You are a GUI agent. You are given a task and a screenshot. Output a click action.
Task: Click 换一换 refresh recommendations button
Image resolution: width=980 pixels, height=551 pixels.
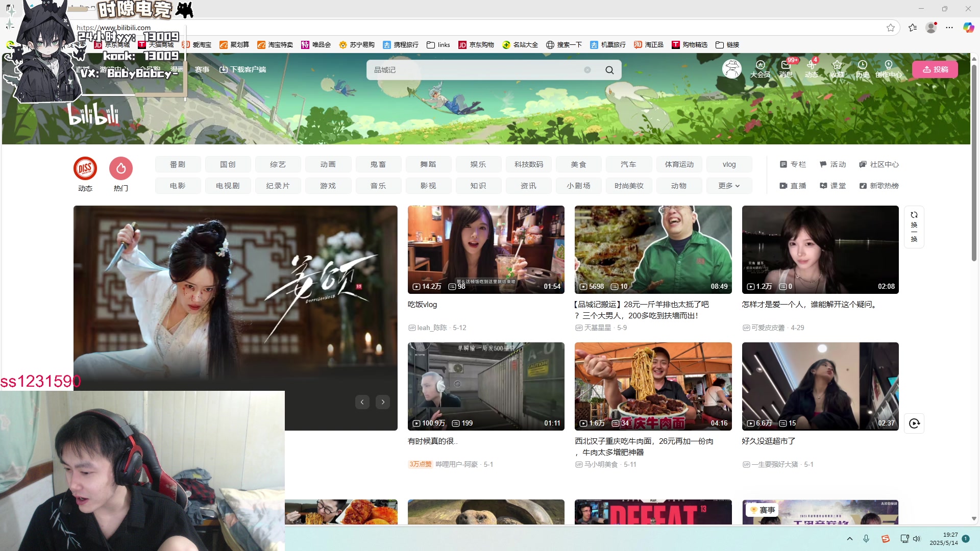(914, 227)
